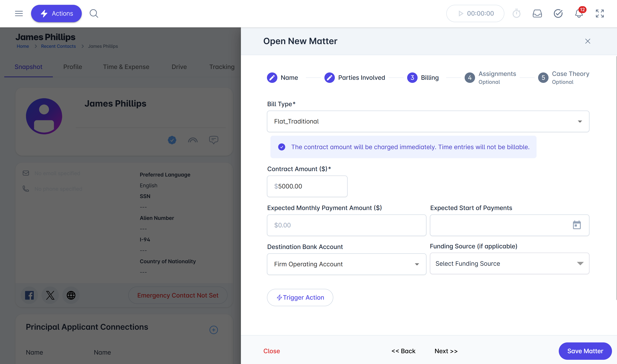Go to the Name step icon

click(272, 78)
